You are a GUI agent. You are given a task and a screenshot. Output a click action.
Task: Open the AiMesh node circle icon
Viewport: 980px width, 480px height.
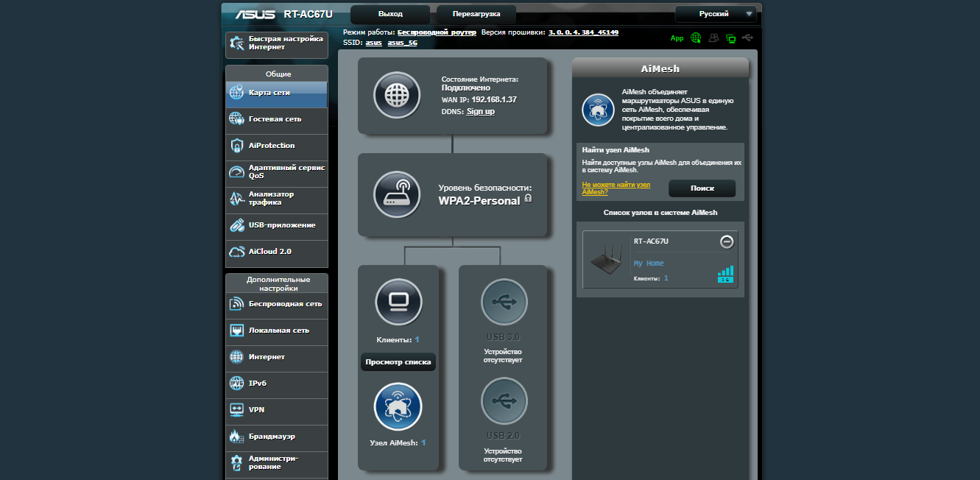pos(398,406)
